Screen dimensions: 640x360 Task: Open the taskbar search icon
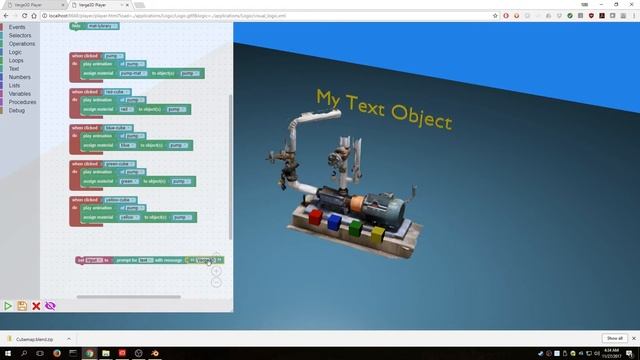24,353
